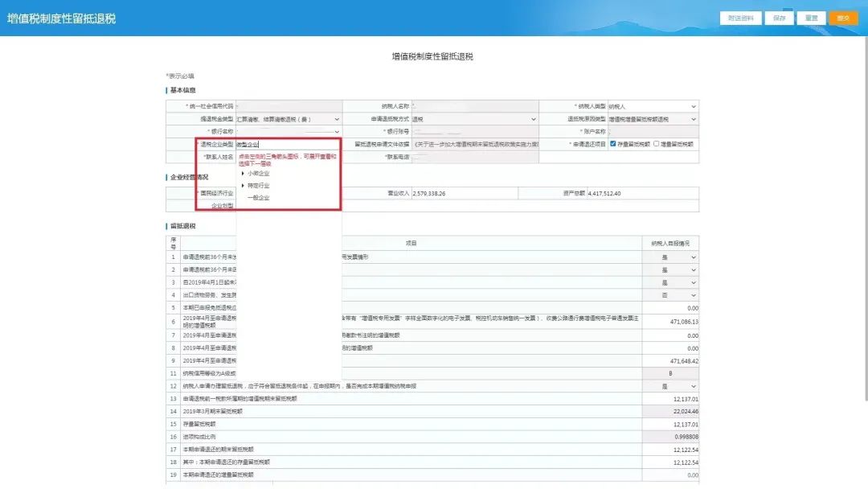Open row 3 taxpayer declaration dropdown
This screenshot has width=868, height=489.
(x=669, y=282)
